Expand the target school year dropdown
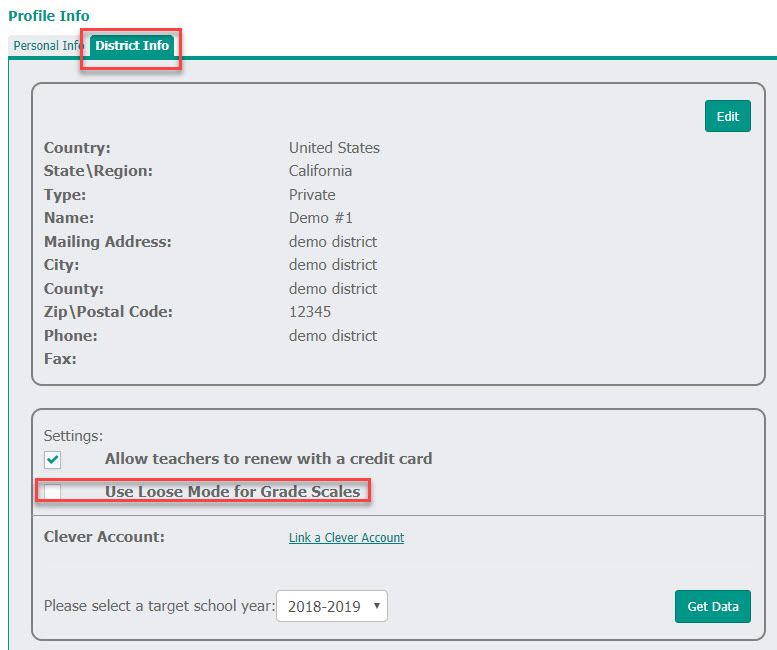Viewport: 777px width, 650px height. [332, 606]
